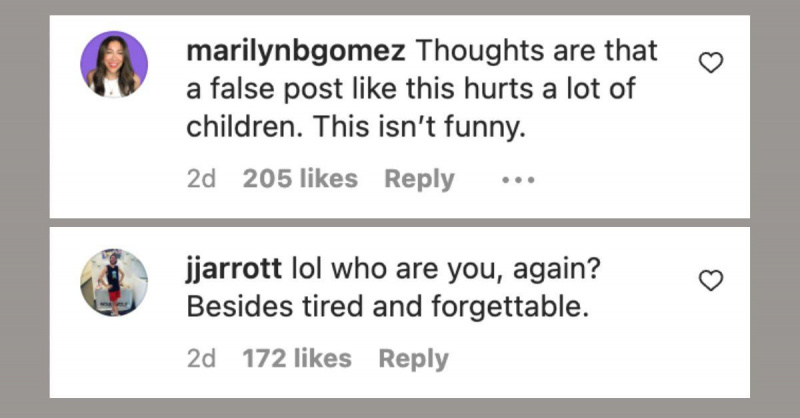Click the text "a false post like this hurts"
The height and width of the screenshot is (418, 800).
[360, 89]
